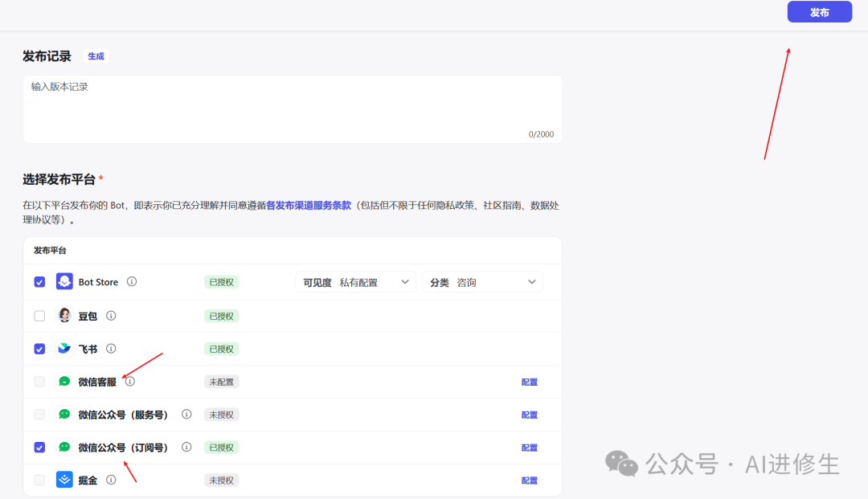Click 生成 to generate release notes
Image resolution: width=868 pixels, height=499 pixels.
(96, 56)
